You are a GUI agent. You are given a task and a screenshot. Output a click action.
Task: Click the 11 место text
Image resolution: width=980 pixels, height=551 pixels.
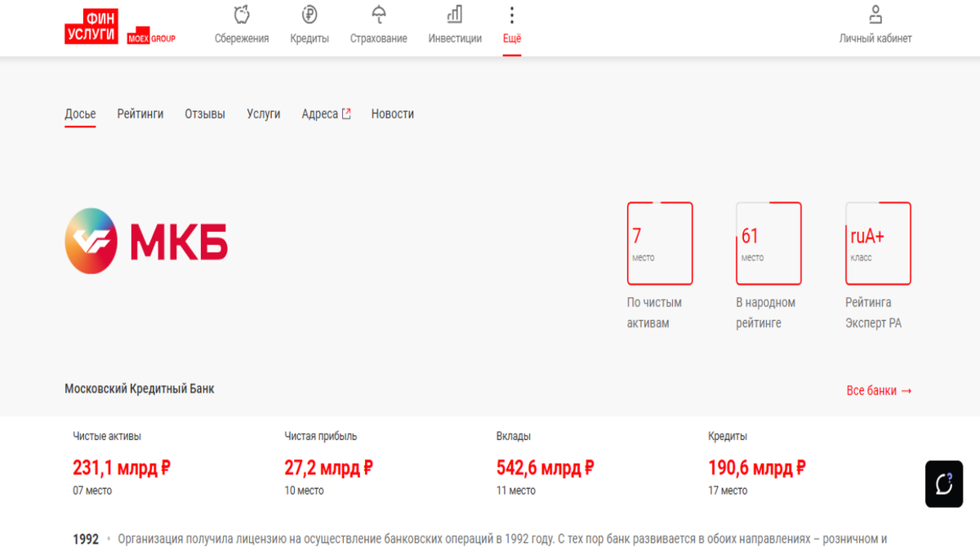click(x=516, y=491)
